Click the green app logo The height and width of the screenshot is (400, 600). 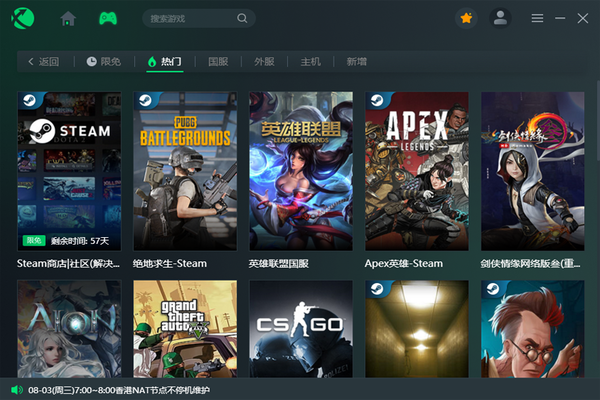(x=20, y=18)
